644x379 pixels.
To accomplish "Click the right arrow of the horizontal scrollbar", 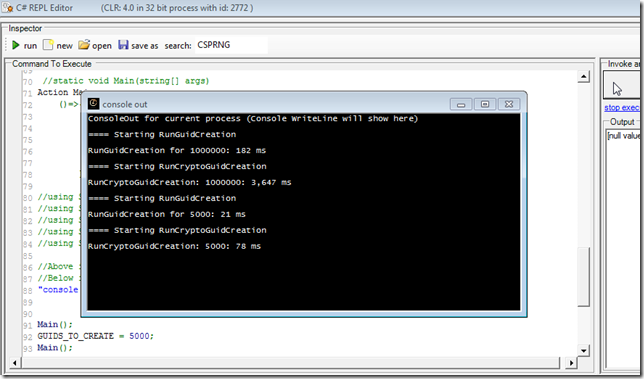I will pyautogui.click(x=571, y=363).
